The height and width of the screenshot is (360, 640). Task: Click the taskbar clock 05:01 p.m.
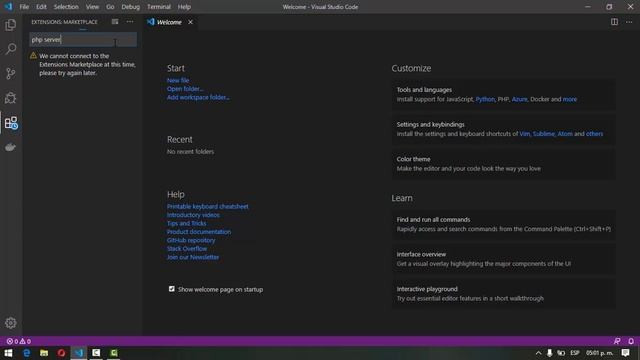coord(599,353)
